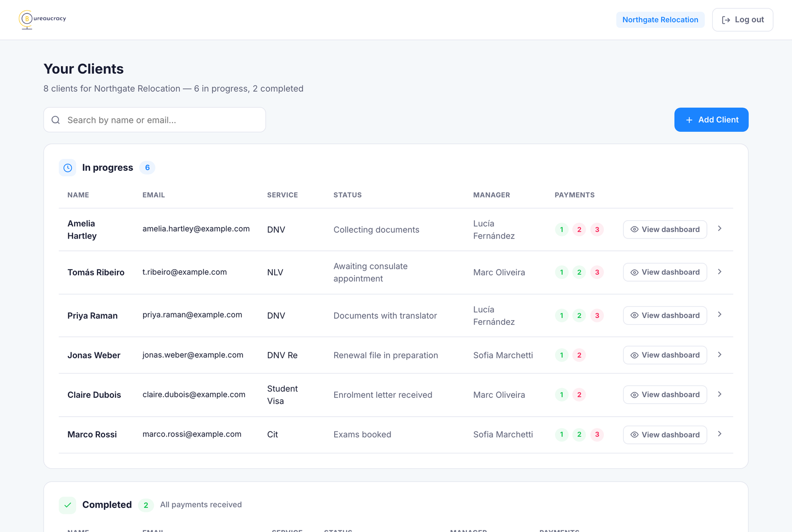Click Renewal file in preparation status
Screen dimensions: 792x532
tap(386, 355)
